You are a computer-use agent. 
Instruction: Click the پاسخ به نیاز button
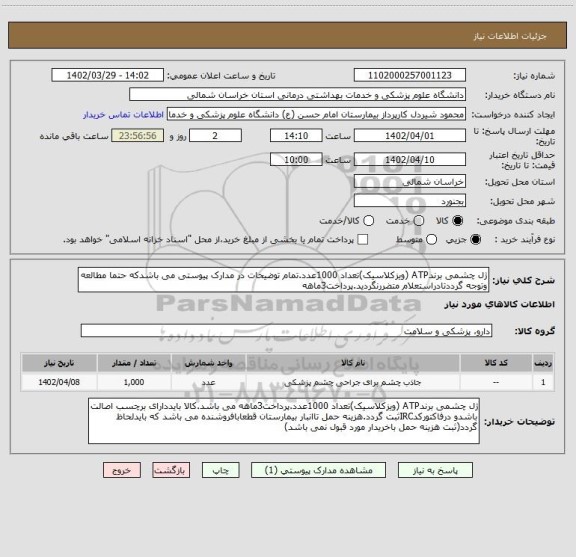(x=435, y=470)
